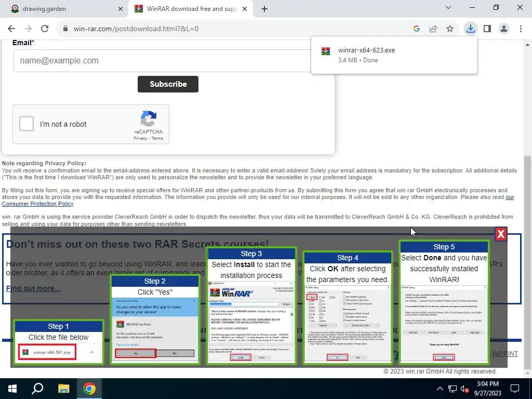
Task: Click the Step 3 Install thumbnail
Action: coord(251,305)
